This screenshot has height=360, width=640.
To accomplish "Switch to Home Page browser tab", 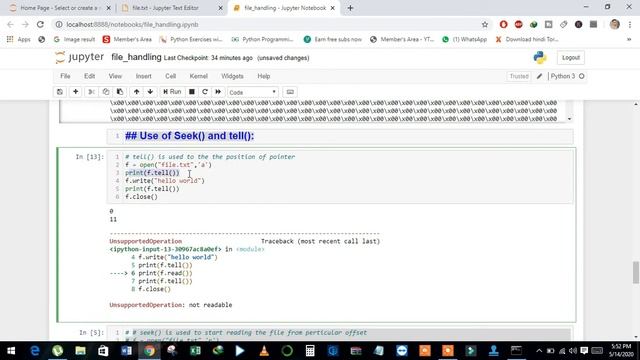I will click(59, 8).
